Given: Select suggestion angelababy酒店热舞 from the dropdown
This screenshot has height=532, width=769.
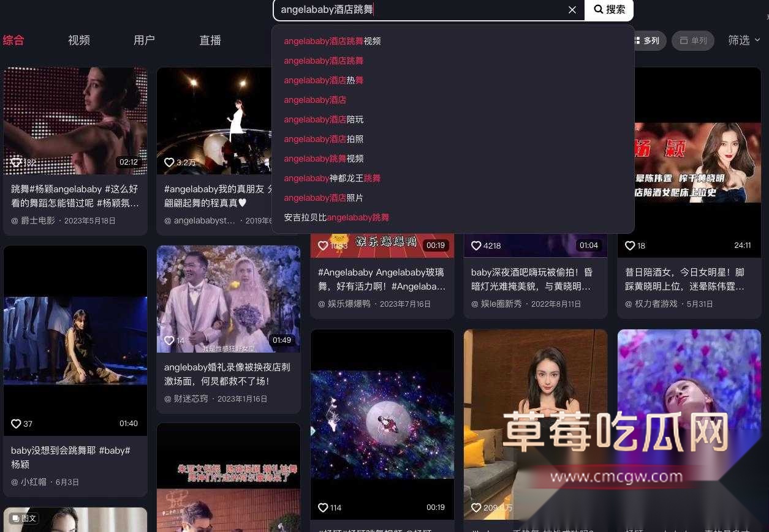Looking at the screenshot, I should coord(324,80).
